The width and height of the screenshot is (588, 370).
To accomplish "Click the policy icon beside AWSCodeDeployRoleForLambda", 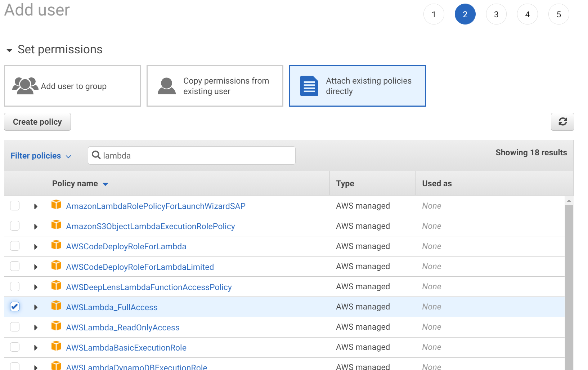I will point(56,245).
